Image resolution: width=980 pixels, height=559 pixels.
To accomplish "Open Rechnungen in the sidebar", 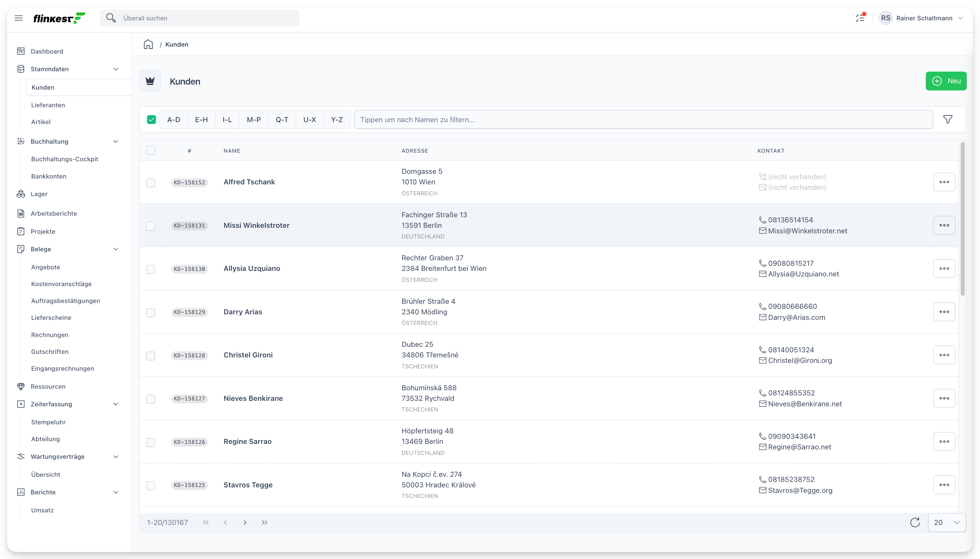I will pos(50,335).
